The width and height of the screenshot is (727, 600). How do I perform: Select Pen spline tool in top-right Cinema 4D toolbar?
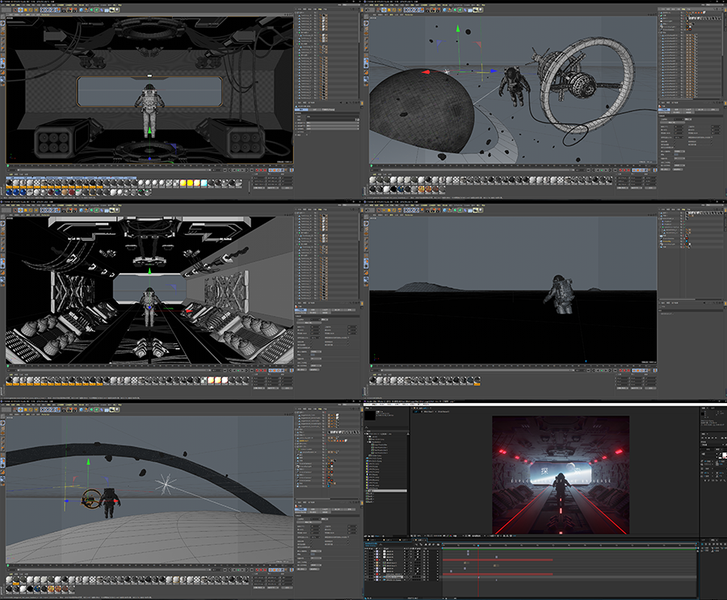(x=449, y=10)
